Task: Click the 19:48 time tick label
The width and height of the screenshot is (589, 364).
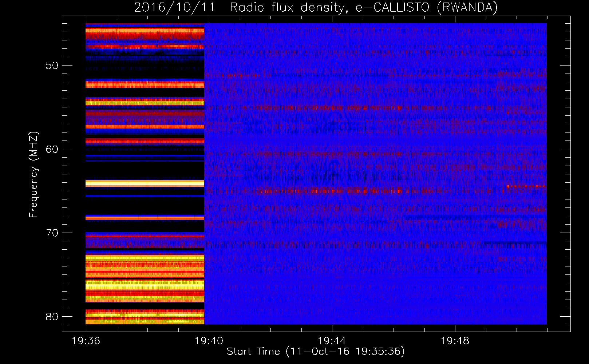Action: click(455, 341)
